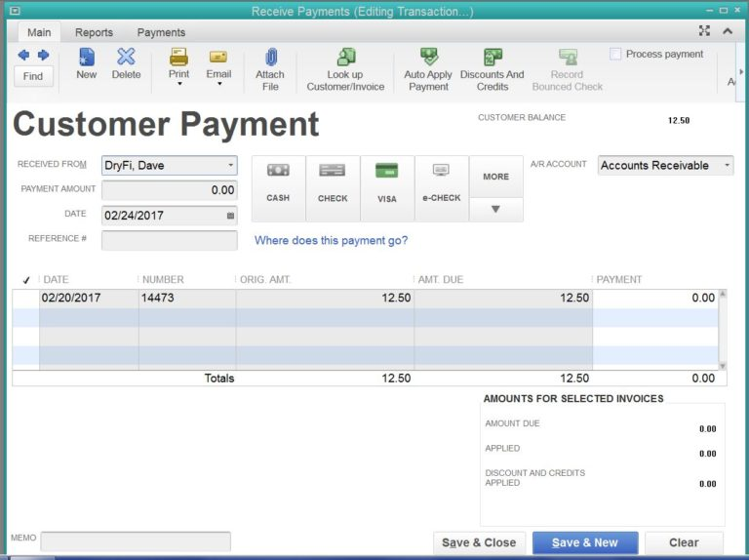Open the Print dropdown arrow
Screen dimensions: 749x560
point(179,84)
